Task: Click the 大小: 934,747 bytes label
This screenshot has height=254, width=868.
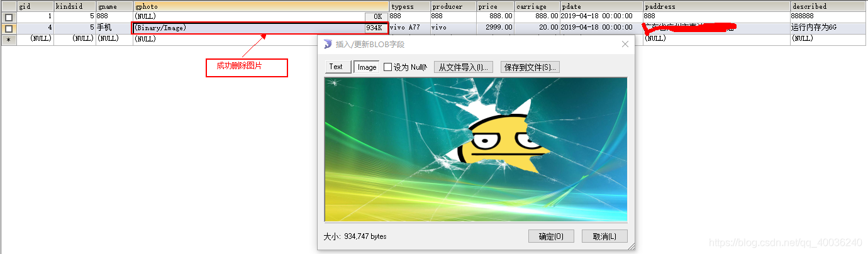Action: click(355, 236)
